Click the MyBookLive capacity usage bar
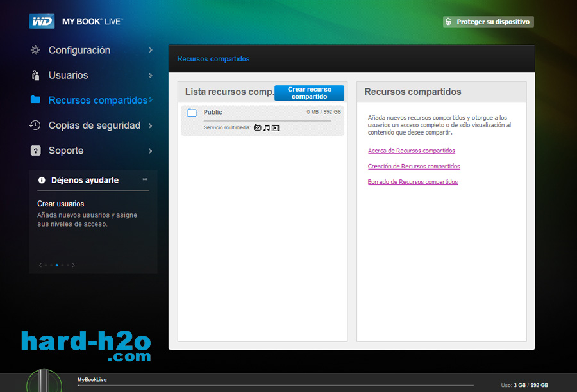 pos(275,386)
